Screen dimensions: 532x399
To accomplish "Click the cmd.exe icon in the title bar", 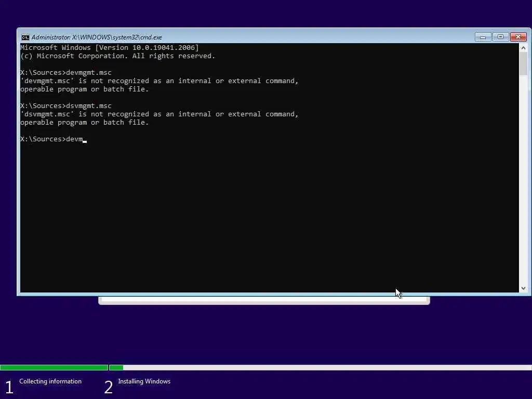I will coord(25,37).
